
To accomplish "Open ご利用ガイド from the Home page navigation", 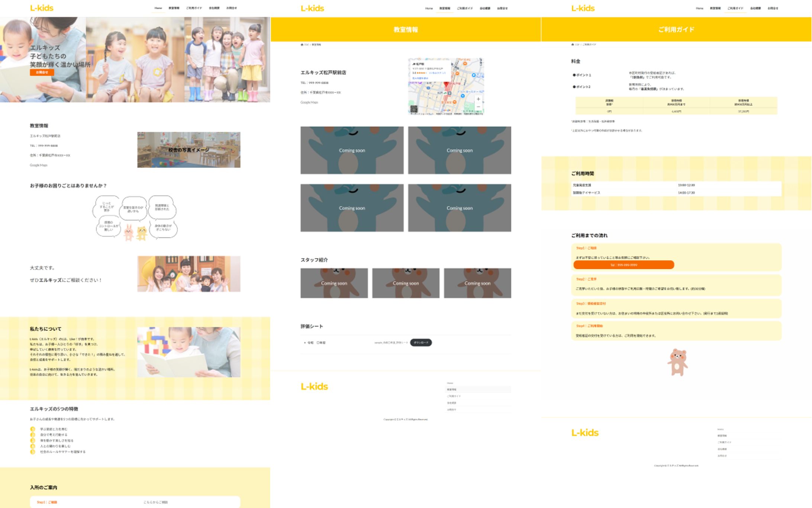I will click(194, 8).
